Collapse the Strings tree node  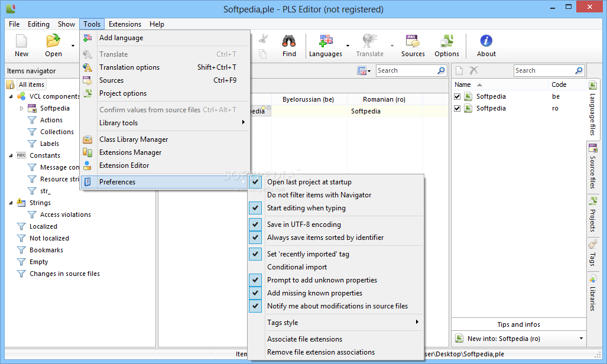point(11,203)
